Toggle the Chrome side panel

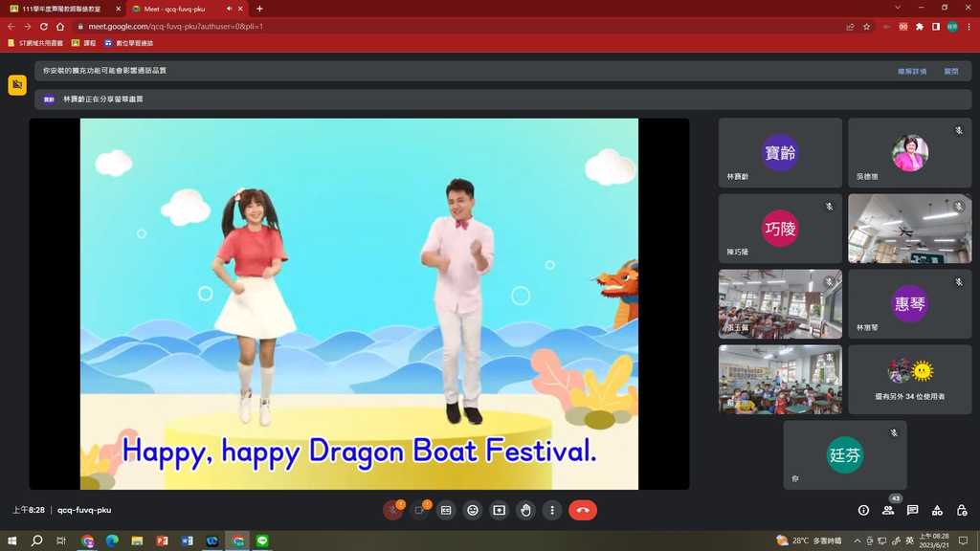936,26
